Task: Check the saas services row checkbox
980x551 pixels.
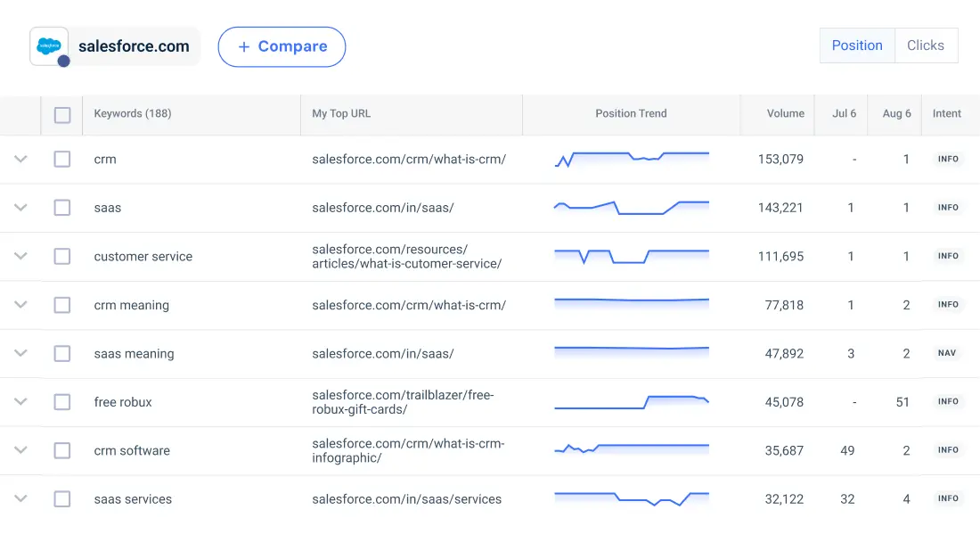Action: (61, 498)
